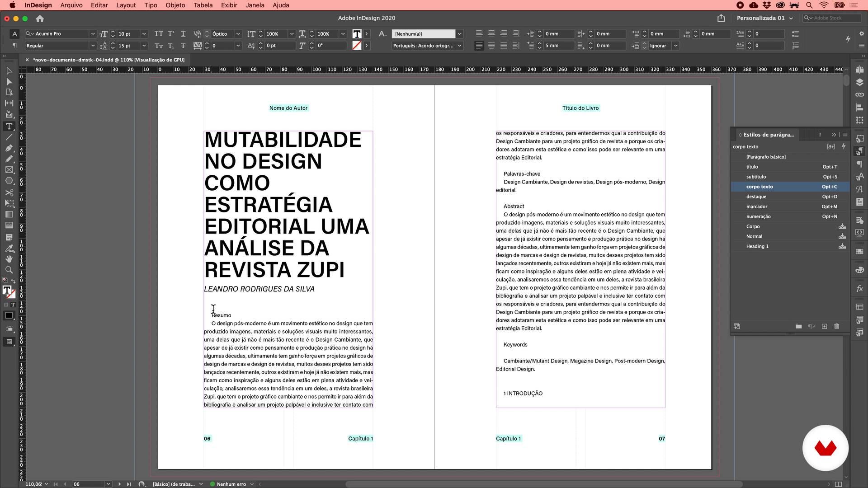Delete selected paragraph style trash icon
Screen dimensions: 868x488
click(x=837, y=326)
